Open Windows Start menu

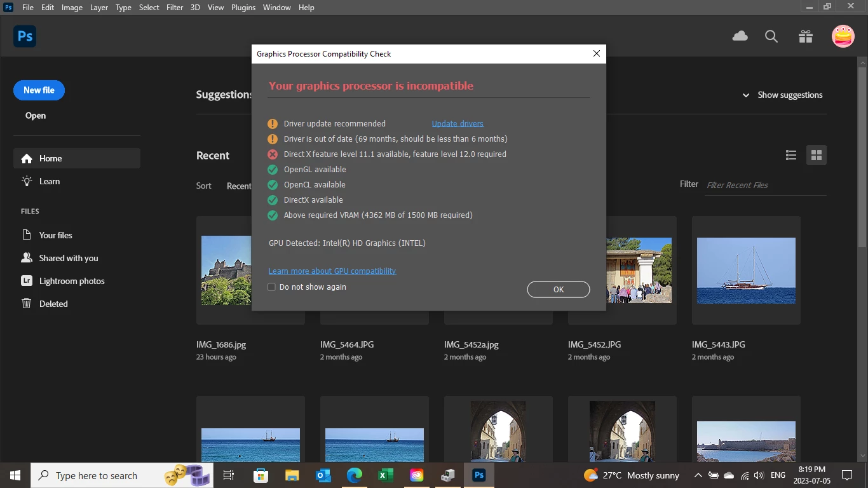tap(15, 475)
